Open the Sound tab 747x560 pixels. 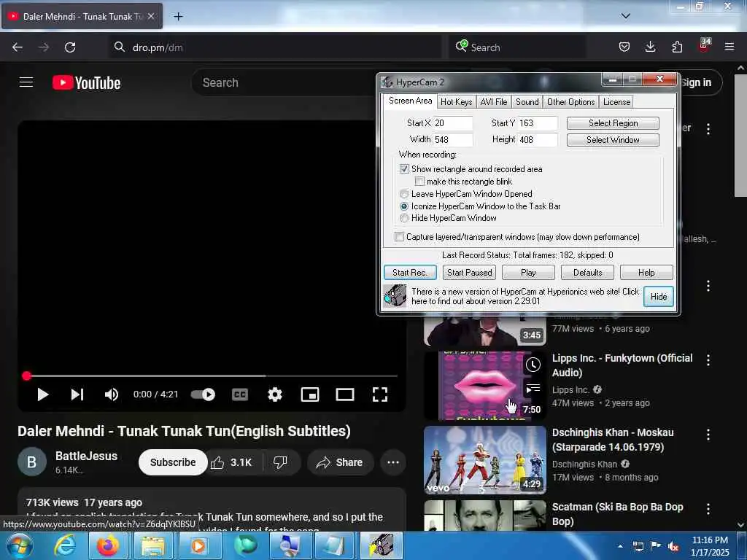point(527,102)
